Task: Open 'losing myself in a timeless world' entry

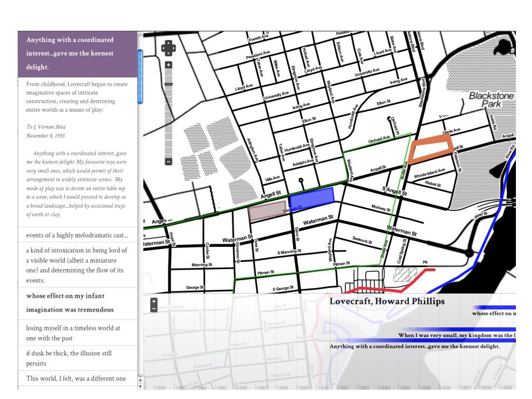Action: pyautogui.click(x=78, y=333)
